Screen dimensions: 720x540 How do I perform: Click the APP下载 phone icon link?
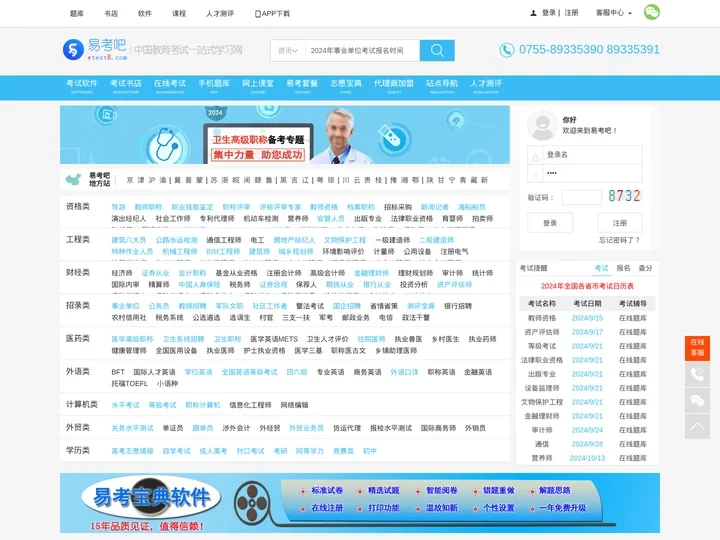(x=272, y=14)
